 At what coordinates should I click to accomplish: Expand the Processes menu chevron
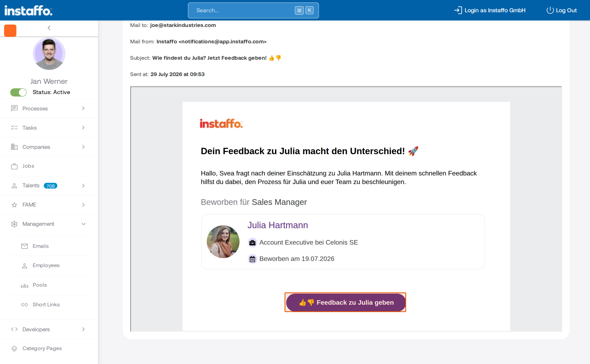click(x=84, y=108)
